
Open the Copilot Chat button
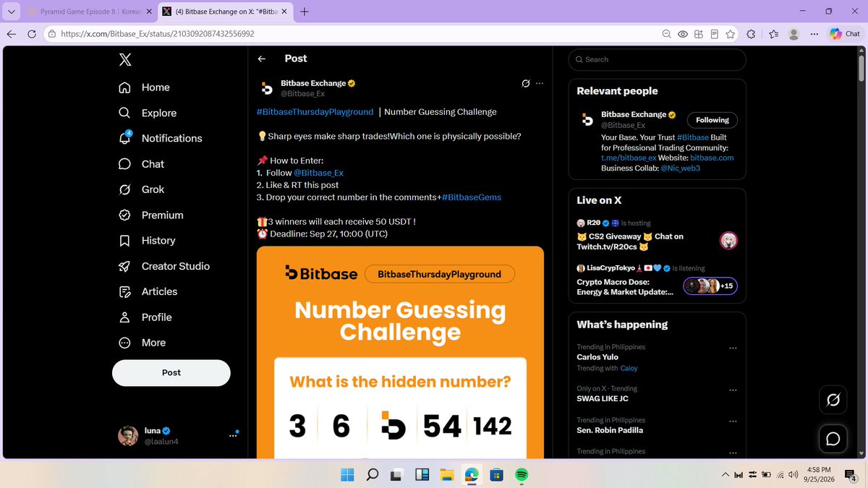point(845,34)
